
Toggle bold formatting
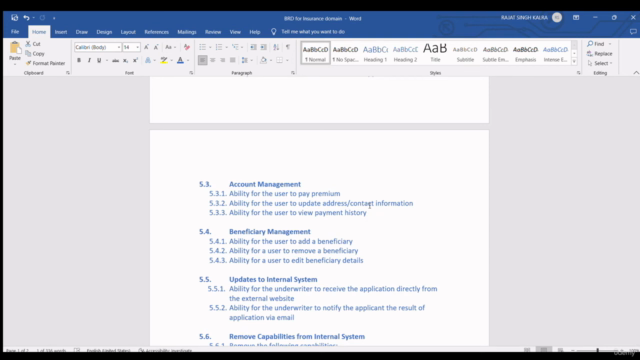[79, 60]
